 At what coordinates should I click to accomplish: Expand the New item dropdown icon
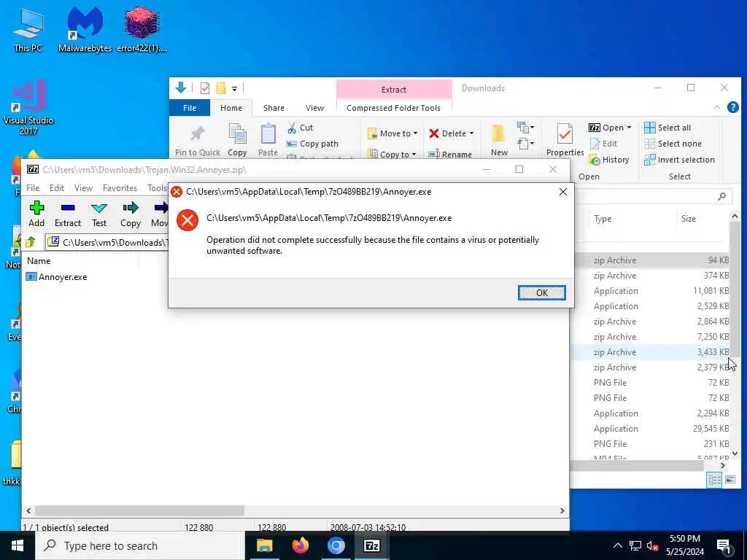pyautogui.click(x=525, y=127)
